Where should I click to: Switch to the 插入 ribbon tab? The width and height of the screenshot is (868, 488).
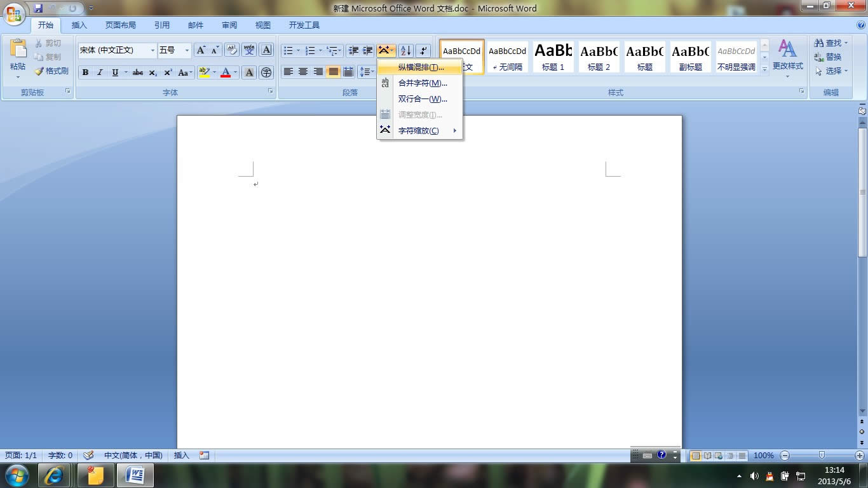point(79,25)
